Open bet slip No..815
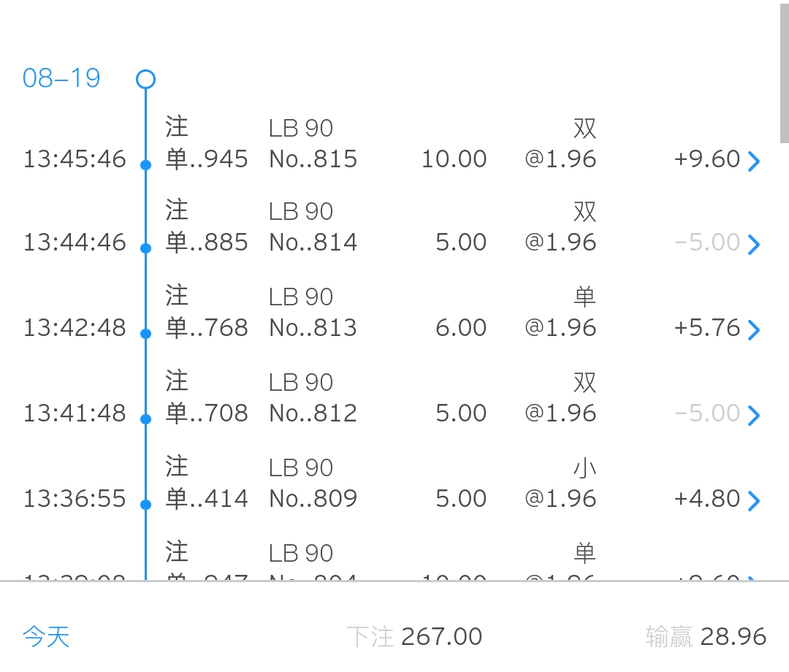 pos(313,159)
